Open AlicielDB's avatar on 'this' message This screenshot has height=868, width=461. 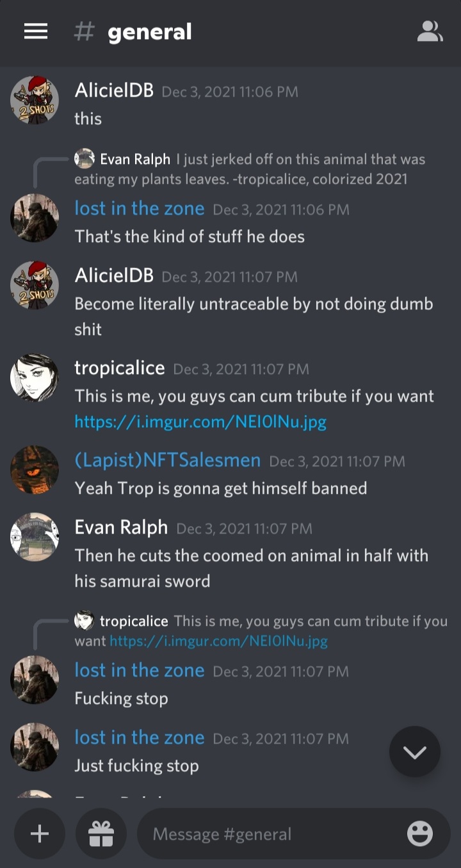(x=35, y=100)
